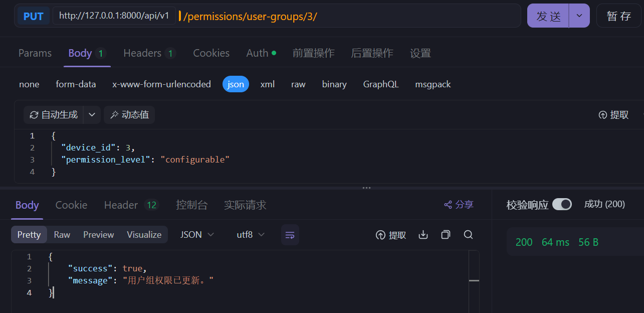This screenshot has width=644, height=313.
Task: Expand the 自动生成 dropdown arrow
Action: (x=92, y=115)
